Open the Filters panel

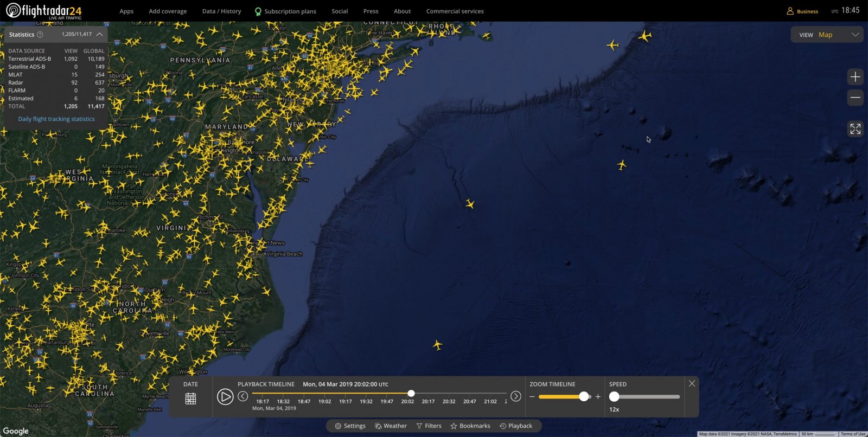click(x=429, y=426)
